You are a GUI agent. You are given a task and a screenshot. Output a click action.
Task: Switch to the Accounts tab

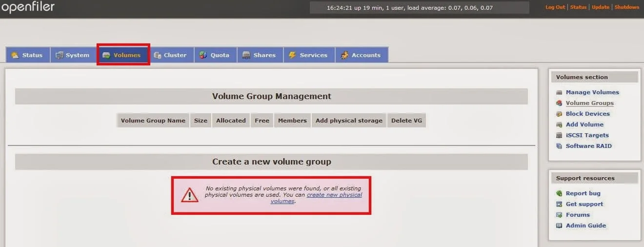point(361,55)
